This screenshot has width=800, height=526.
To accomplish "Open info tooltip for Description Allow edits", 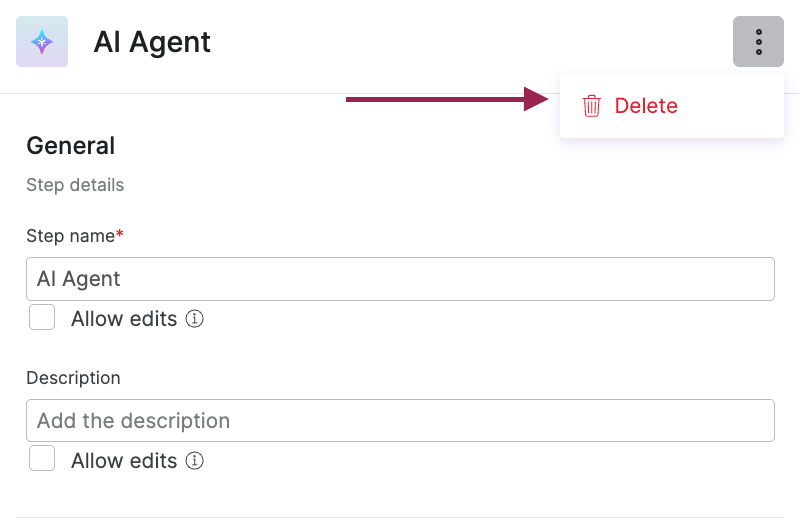I will pos(194,461).
